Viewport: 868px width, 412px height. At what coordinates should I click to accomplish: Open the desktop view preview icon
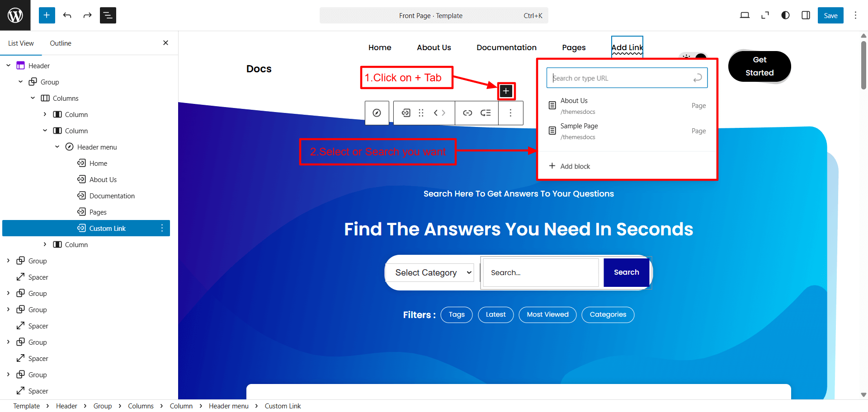[745, 15]
